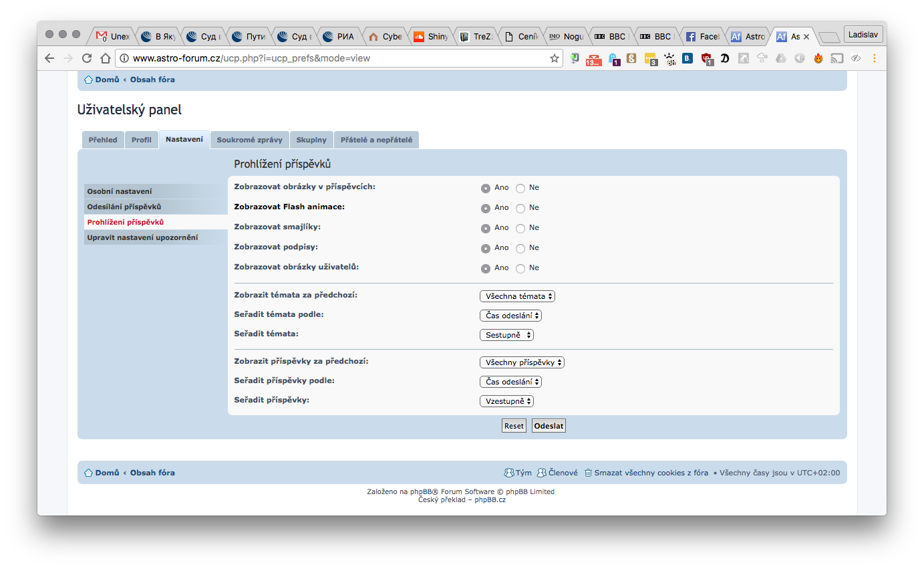Open the Cast extension icon

click(836, 58)
